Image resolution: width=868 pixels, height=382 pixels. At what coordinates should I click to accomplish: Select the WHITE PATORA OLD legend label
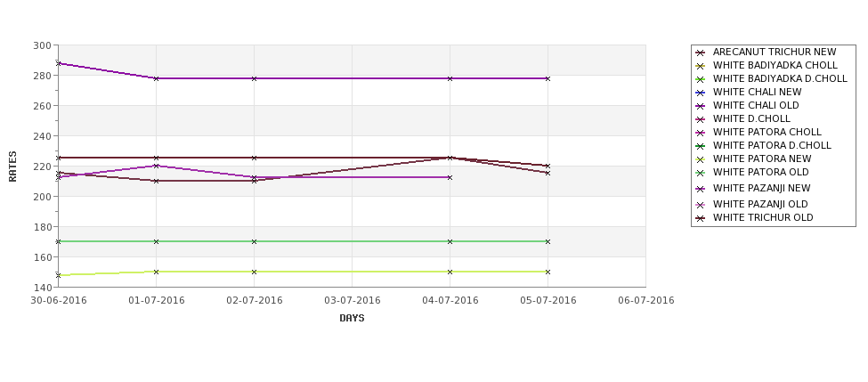pos(760,172)
